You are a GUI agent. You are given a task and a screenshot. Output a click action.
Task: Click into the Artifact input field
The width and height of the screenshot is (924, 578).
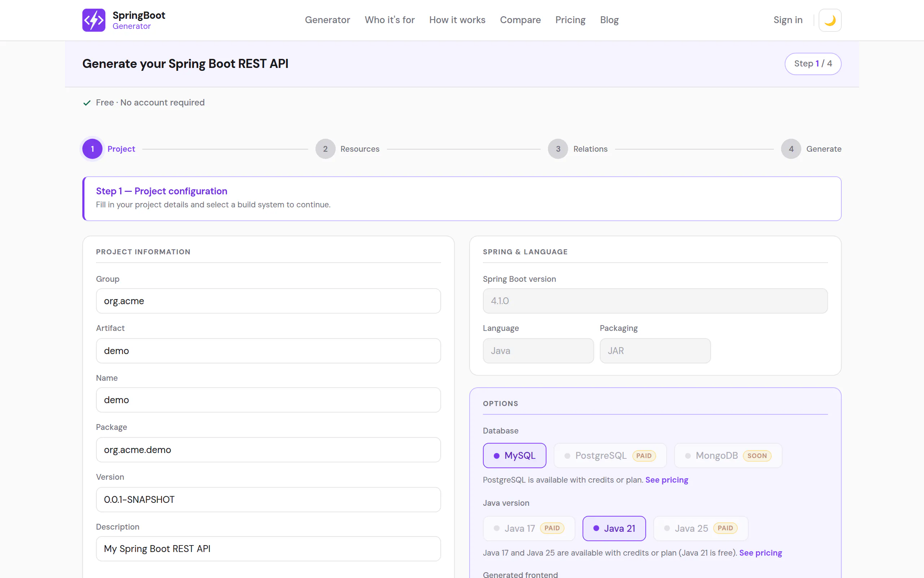pyautogui.click(x=269, y=350)
